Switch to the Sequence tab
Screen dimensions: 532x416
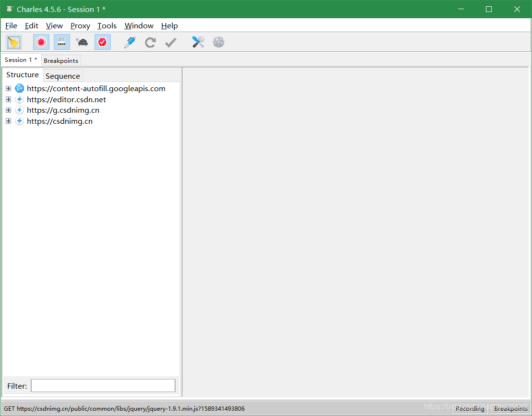[x=63, y=76]
